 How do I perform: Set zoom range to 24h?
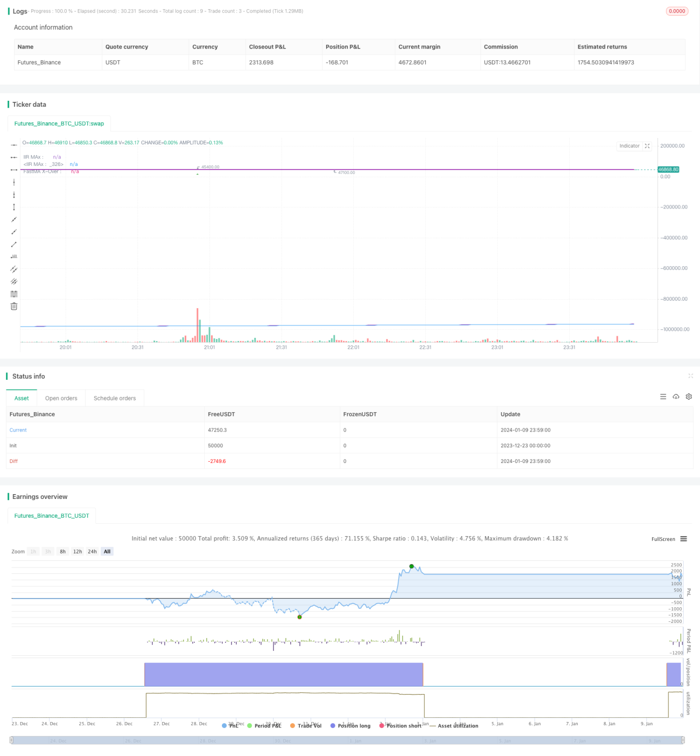pyautogui.click(x=92, y=551)
